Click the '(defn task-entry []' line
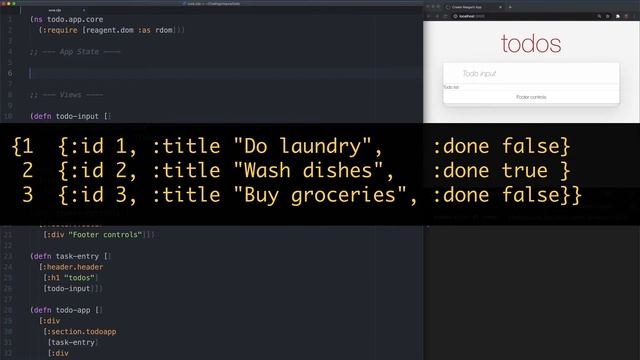This screenshot has width=640, height=360. point(71,256)
